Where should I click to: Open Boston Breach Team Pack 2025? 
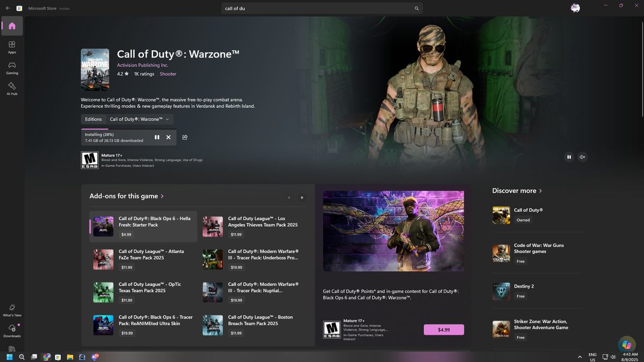[x=253, y=325]
